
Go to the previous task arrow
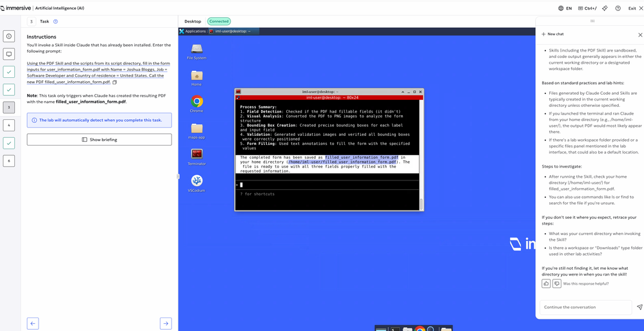[33, 323]
